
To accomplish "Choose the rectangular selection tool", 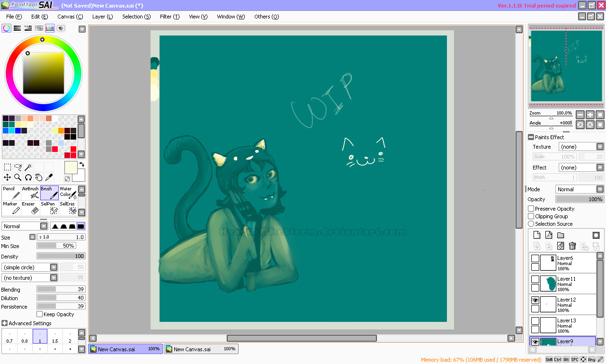I will coord(8,167).
